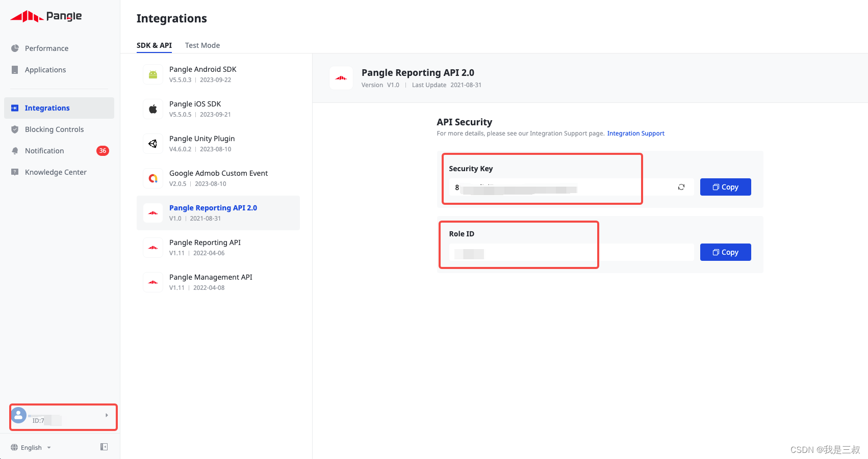Image resolution: width=868 pixels, height=459 pixels.
Task: Select Pangle Reporting API 2.0 entry
Action: (218, 213)
